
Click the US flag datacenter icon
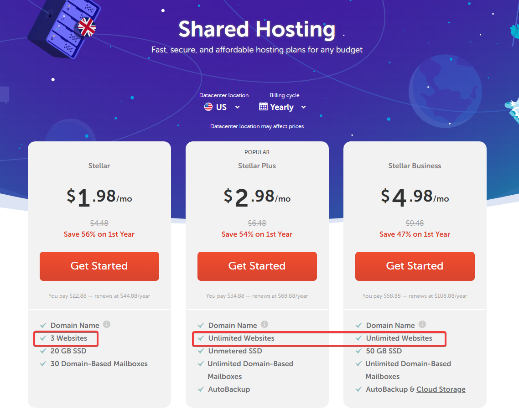(x=208, y=107)
